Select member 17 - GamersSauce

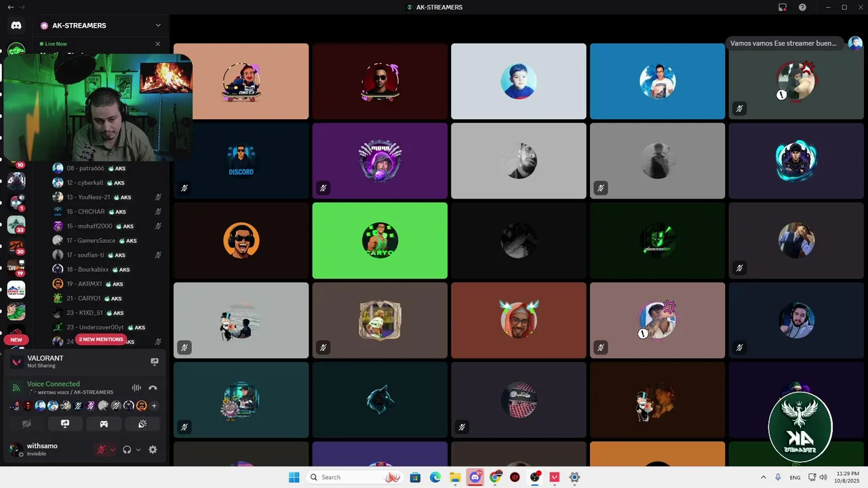[x=107, y=241]
